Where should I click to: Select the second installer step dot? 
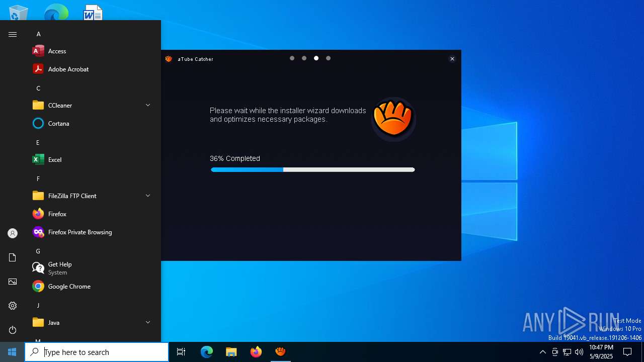[304, 58]
